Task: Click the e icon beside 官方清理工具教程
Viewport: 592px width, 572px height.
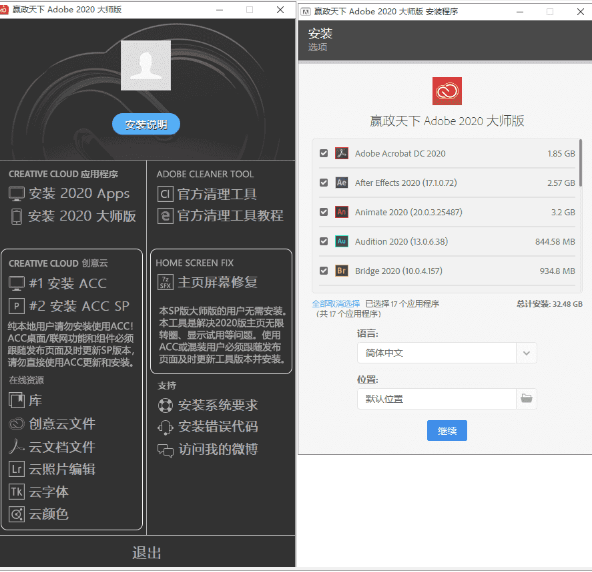Action: coord(165,216)
